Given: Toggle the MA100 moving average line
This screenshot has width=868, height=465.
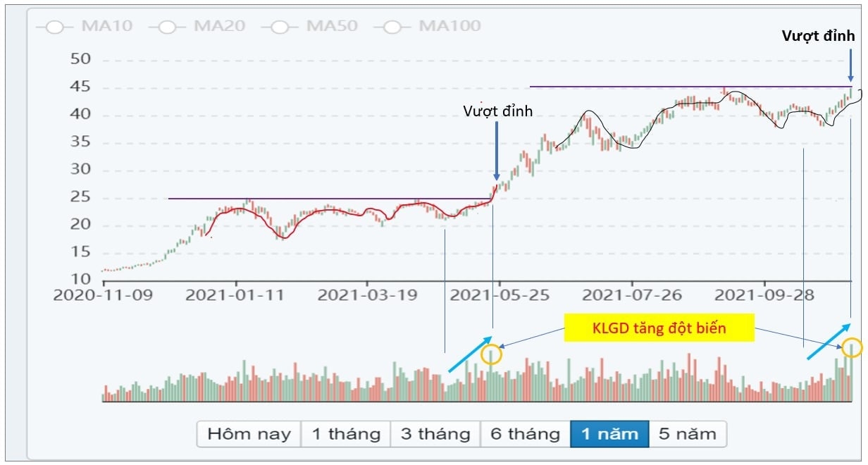Looking at the screenshot, I should click(452, 26).
